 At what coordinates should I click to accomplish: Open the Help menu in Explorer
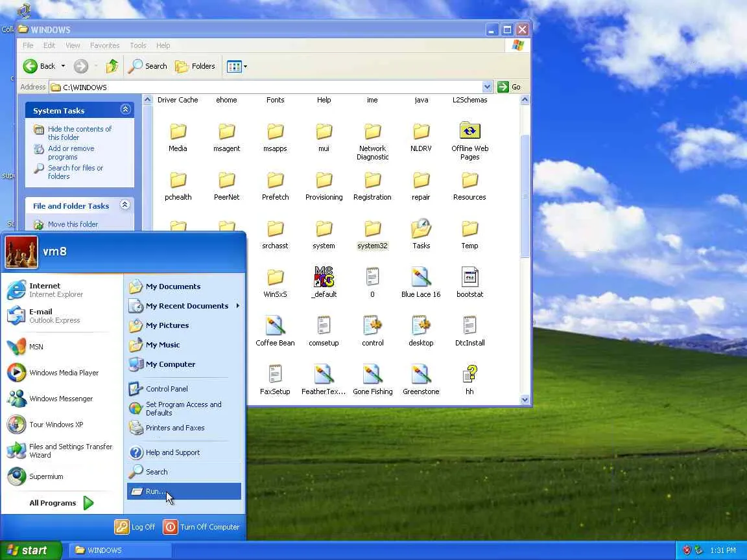(163, 45)
